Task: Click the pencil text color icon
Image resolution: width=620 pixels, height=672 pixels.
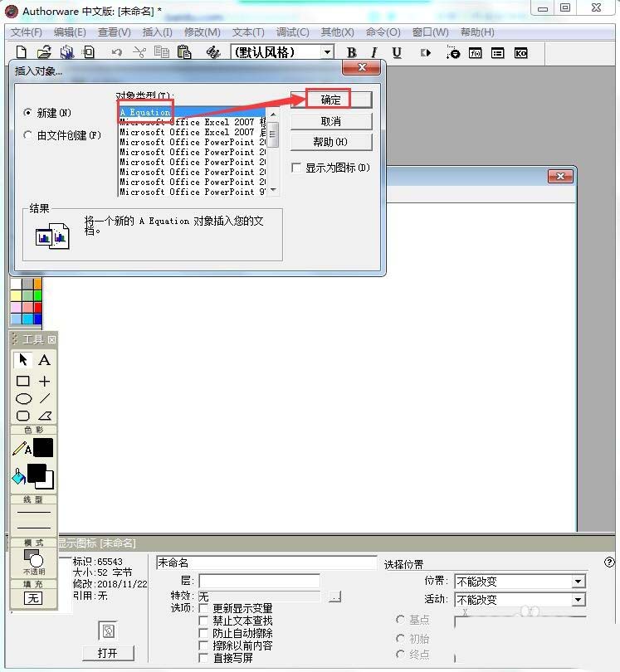Action: (x=22, y=449)
